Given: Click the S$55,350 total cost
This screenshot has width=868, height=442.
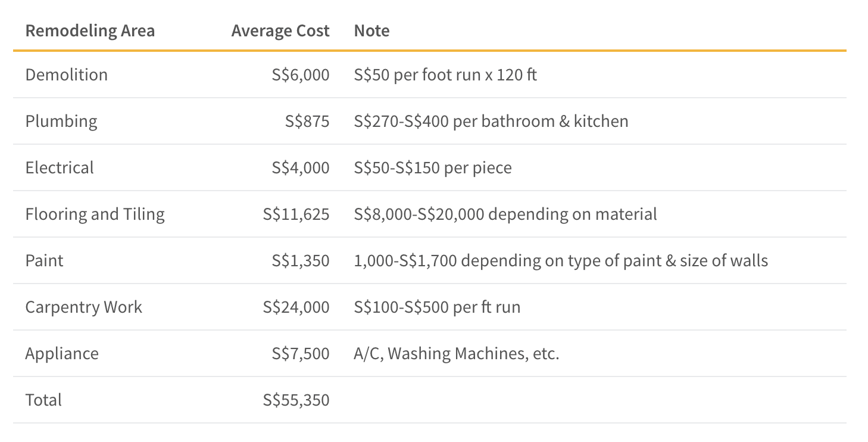Looking at the screenshot, I should click(x=296, y=400).
